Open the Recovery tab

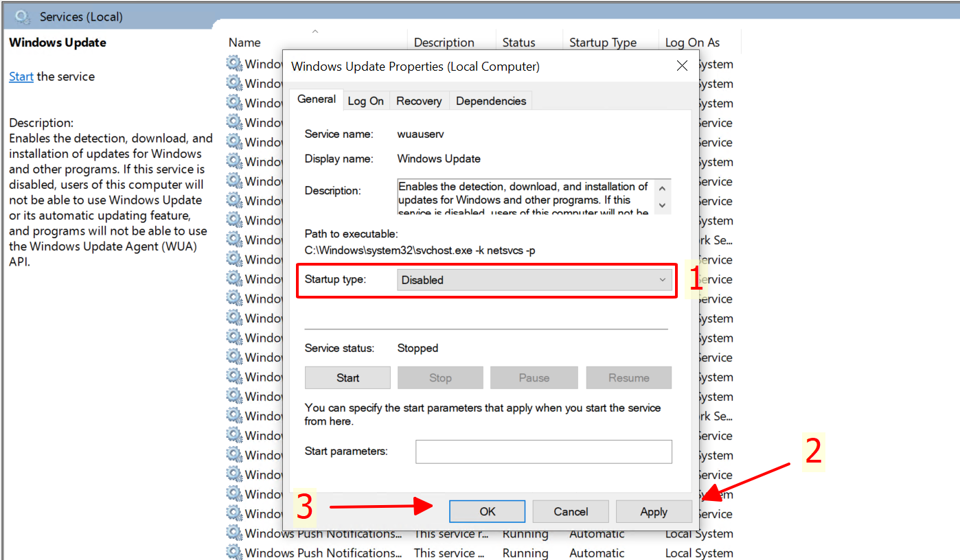click(418, 101)
